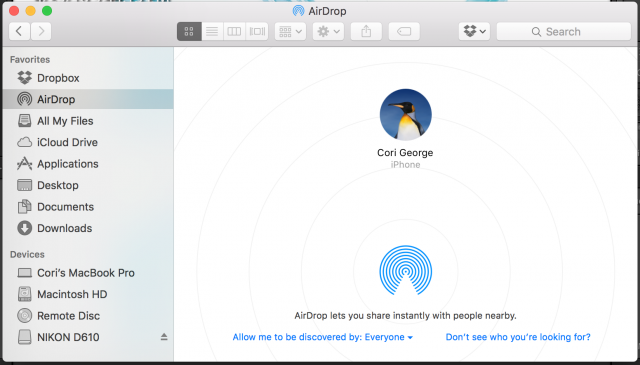The width and height of the screenshot is (640, 365).
Task: Open Dropbox in the sidebar
Action: pos(88,78)
